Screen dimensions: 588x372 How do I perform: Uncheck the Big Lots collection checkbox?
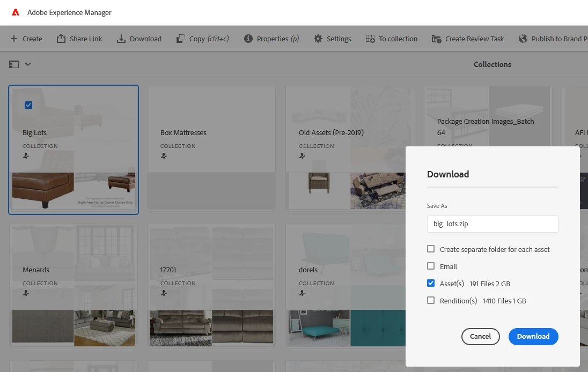point(28,105)
